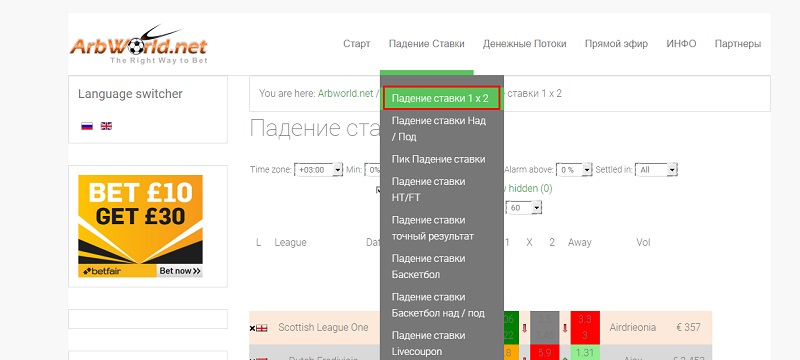Viewport: 800px width, 360px height.
Task: Open the betfair Bet £10 Get £30 banner
Action: (140, 226)
